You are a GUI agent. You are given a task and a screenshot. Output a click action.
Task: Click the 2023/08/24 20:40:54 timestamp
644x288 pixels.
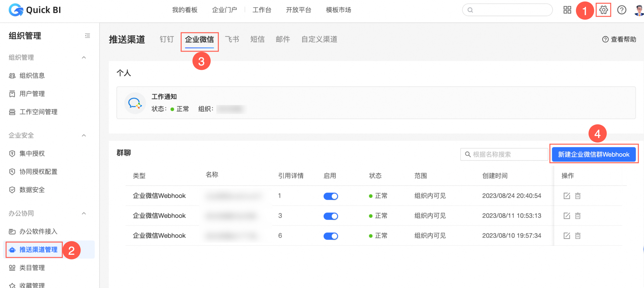(x=511, y=196)
